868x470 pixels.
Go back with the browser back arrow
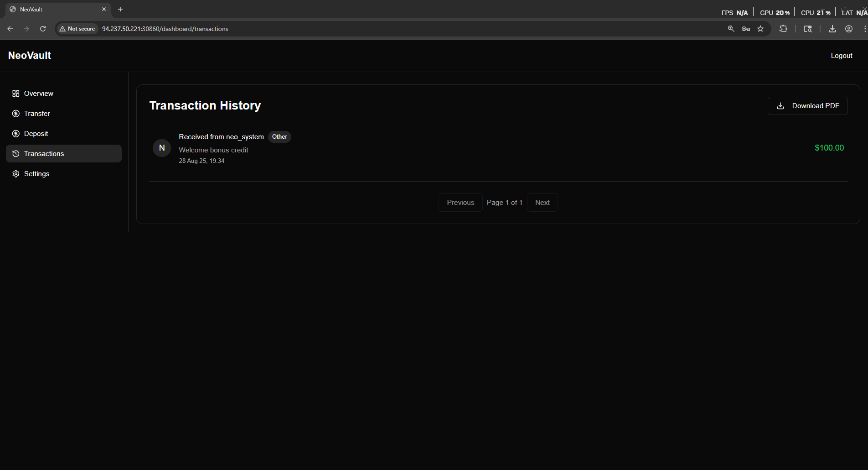[10, 29]
